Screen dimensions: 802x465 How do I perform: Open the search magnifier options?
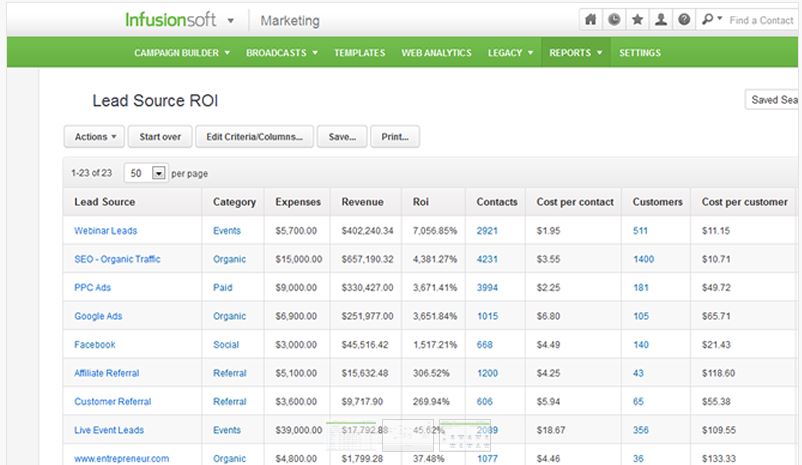coord(711,19)
